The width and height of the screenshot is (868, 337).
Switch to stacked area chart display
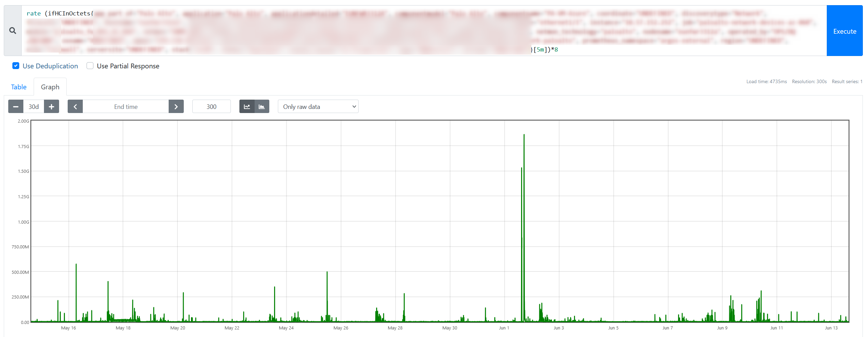click(262, 106)
